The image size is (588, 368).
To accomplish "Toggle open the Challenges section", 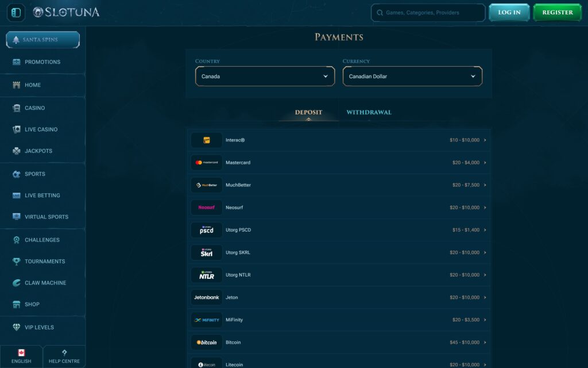I will 15,240.
